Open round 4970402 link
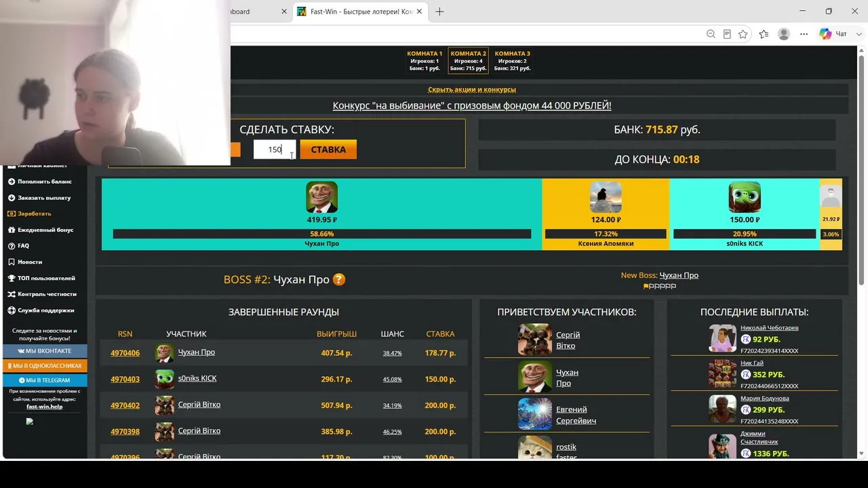Image resolution: width=868 pixels, height=488 pixels. 125,405
